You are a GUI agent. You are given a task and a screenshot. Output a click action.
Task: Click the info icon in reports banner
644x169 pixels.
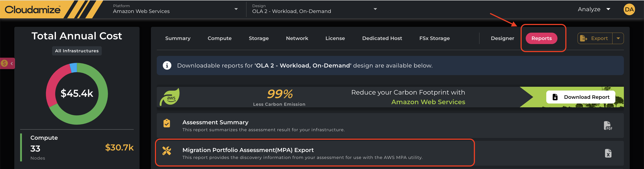(x=167, y=65)
